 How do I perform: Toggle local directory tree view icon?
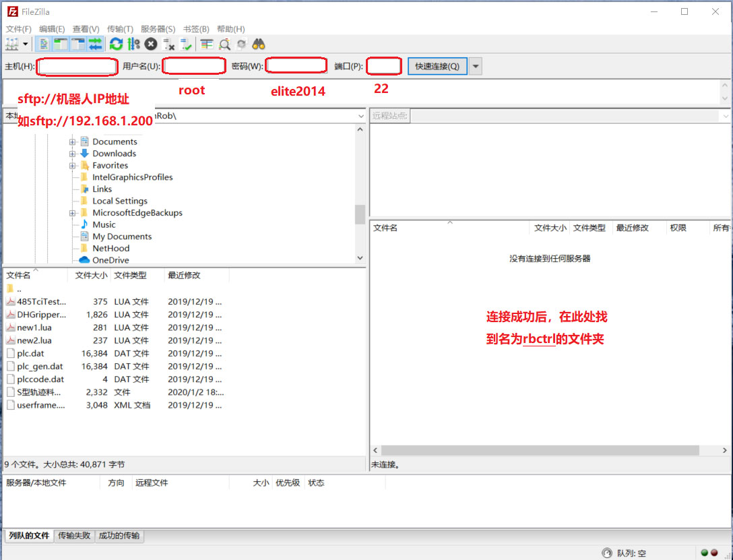[x=61, y=44]
